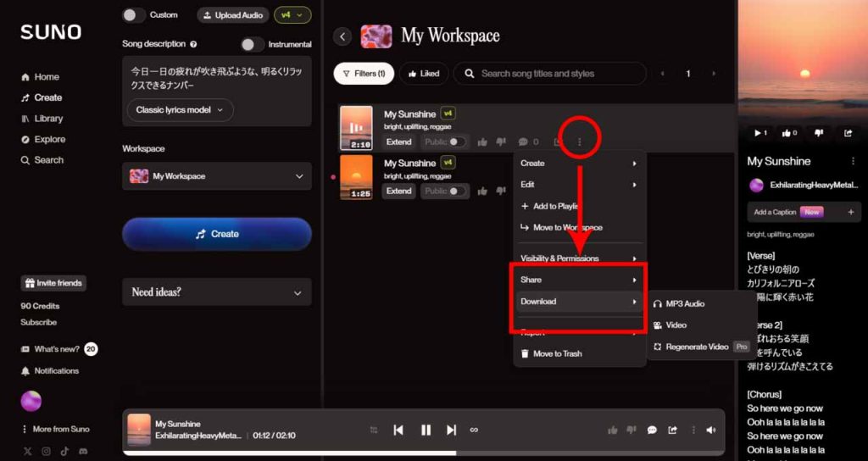Open comments on 2:10 My Sunshine
This screenshot has width=868, height=461.
click(x=527, y=142)
